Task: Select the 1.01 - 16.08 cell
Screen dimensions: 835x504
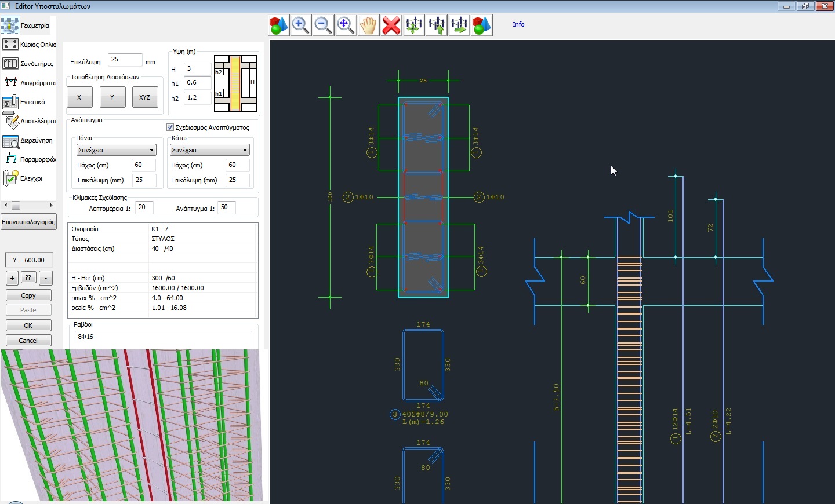Action: 203,308
